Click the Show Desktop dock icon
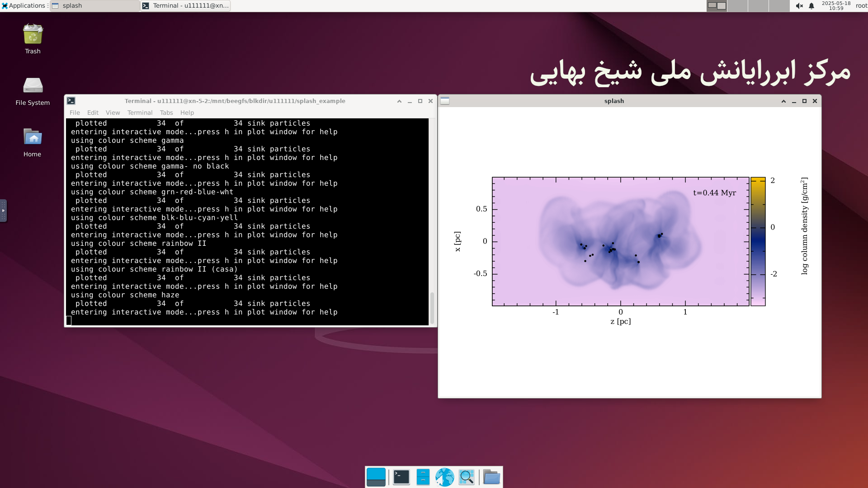868x488 pixels. 376,477
